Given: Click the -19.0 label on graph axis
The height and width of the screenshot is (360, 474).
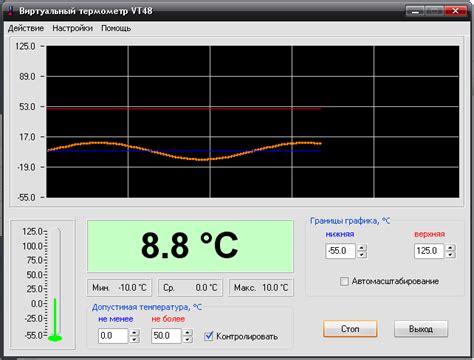Looking at the screenshot, I should coord(26,167).
